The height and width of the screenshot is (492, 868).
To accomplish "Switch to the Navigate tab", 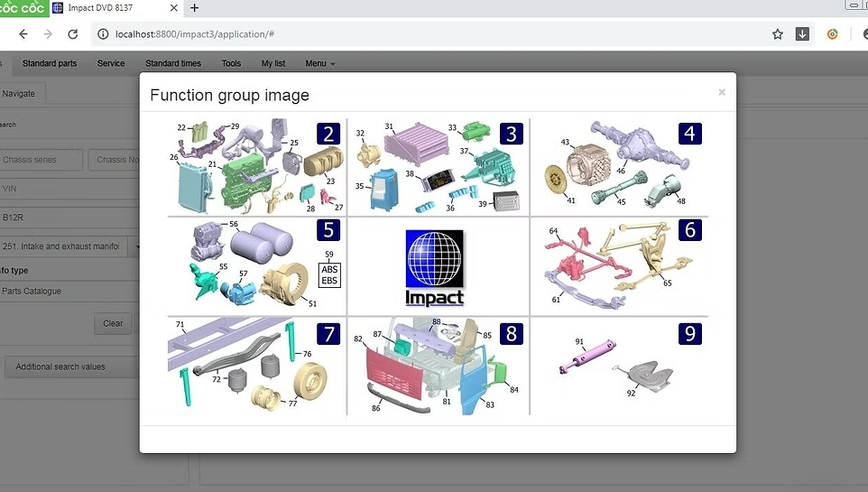I will point(19,93).
